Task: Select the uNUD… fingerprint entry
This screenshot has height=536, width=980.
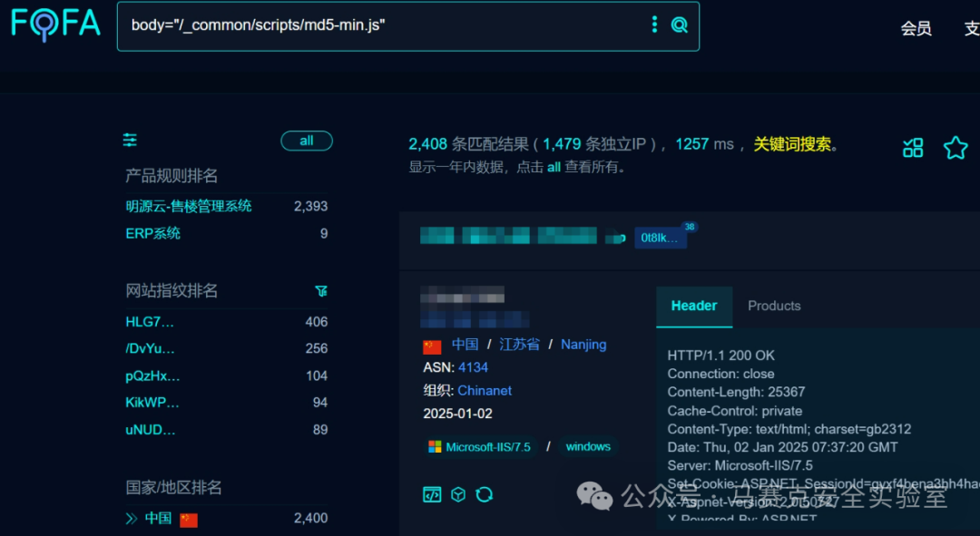Action: click(150, 430)
